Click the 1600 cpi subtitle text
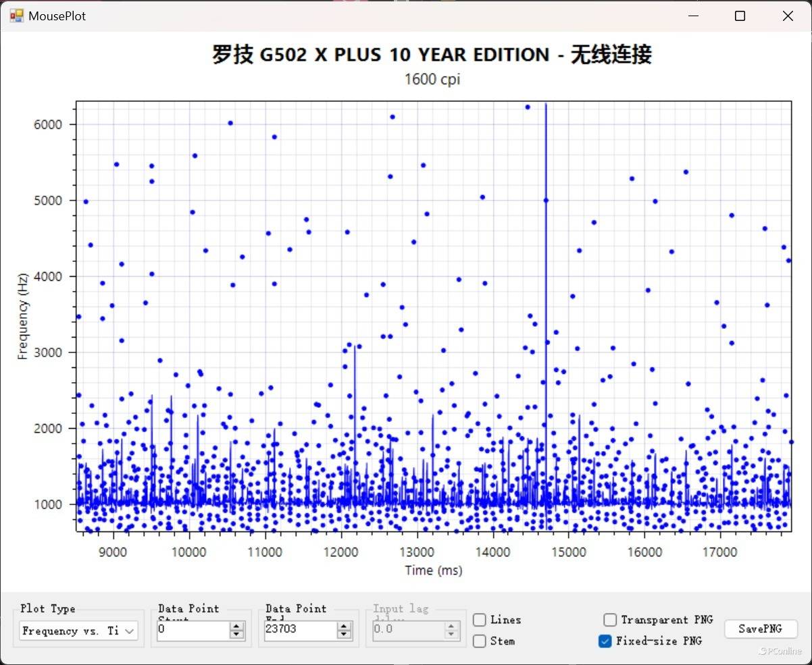The width and height of the screenshot is (812, 665). pyautogui.click(x=432, y=80)
